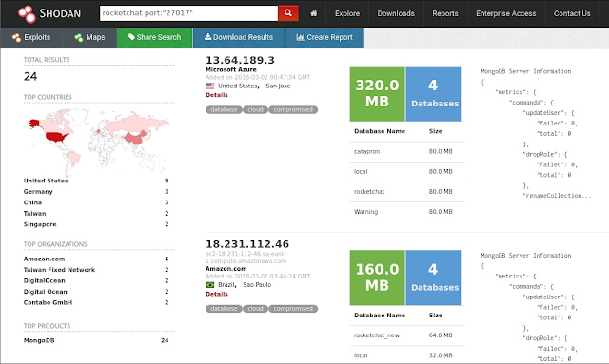Click the database tag on 13.64.189.3
Viewport: 609px width, 364px height.
pos(224,110)
